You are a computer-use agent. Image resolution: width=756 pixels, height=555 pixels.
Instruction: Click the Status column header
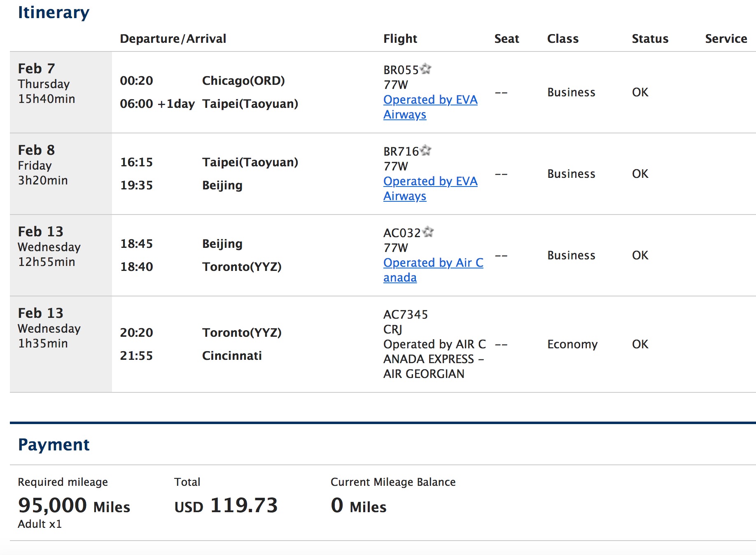(x=650, y=39)
